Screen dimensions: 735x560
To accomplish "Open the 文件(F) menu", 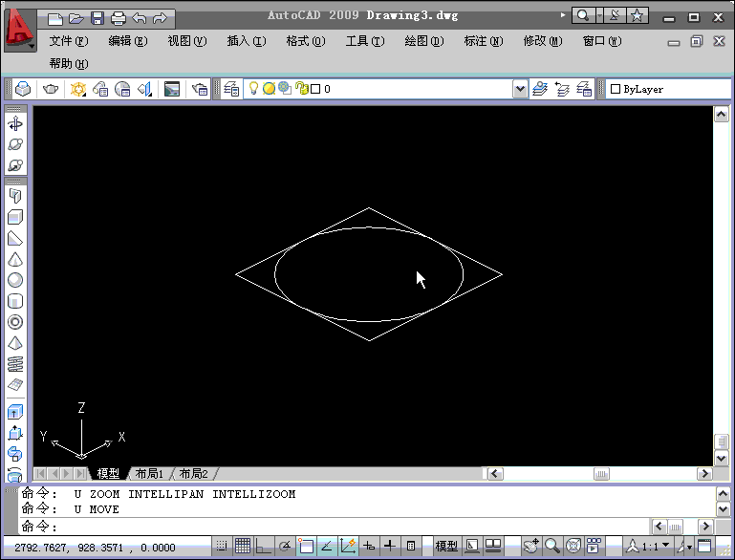I will click(x=69, y=41).
